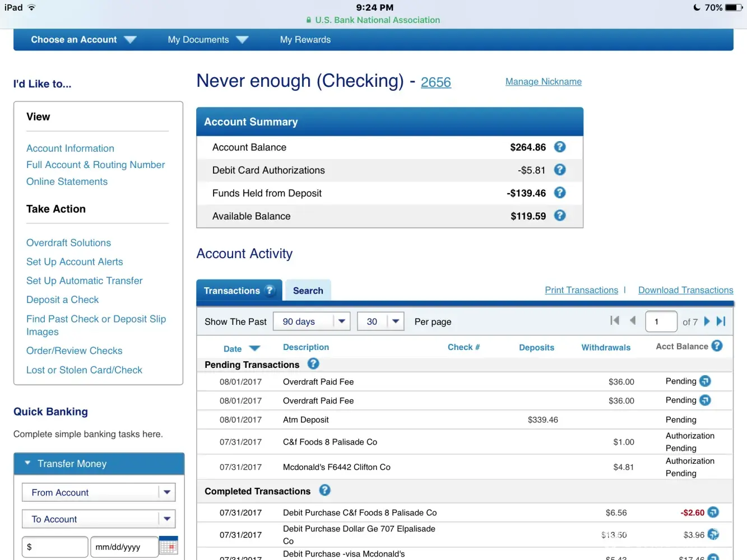Click the page number input field
Image resolution: width=747 pixels, height=560 pixels.
click(x=661, y=321)
